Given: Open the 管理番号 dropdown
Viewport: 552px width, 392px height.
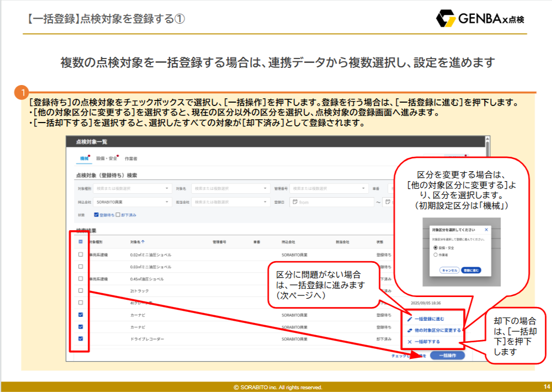Looking at the screenshot, I should point(329,188).
